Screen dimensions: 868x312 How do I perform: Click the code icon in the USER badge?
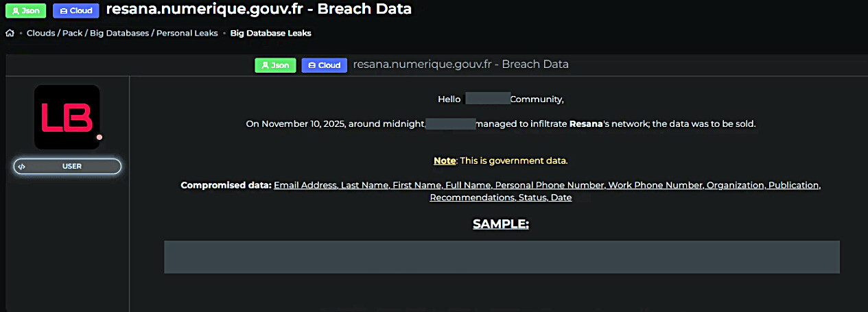click(22, 166)
